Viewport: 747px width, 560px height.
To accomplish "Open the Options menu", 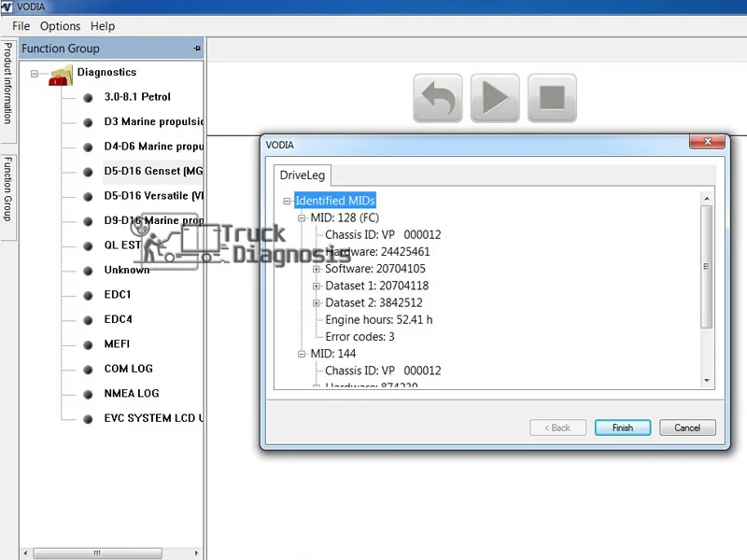I will 60,26.
